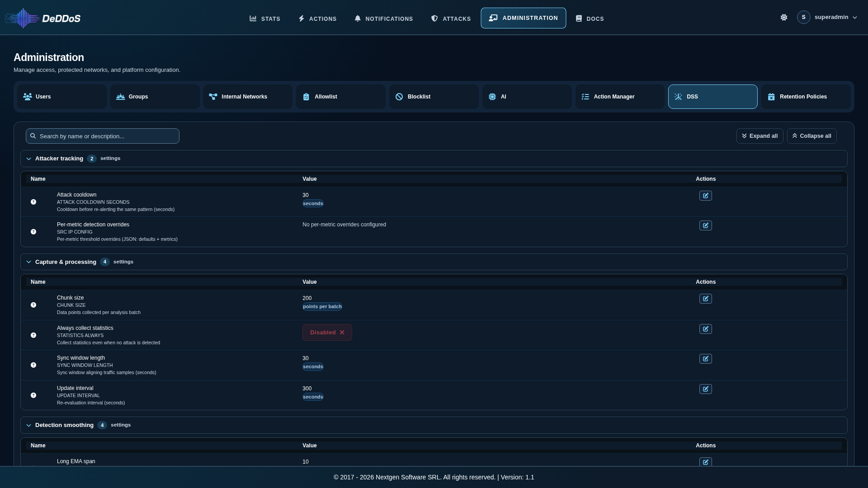Click the 'STATISTICS ALWAYS' key label
The width and height of the screenshot is (868, 488).
pos(80,335)
